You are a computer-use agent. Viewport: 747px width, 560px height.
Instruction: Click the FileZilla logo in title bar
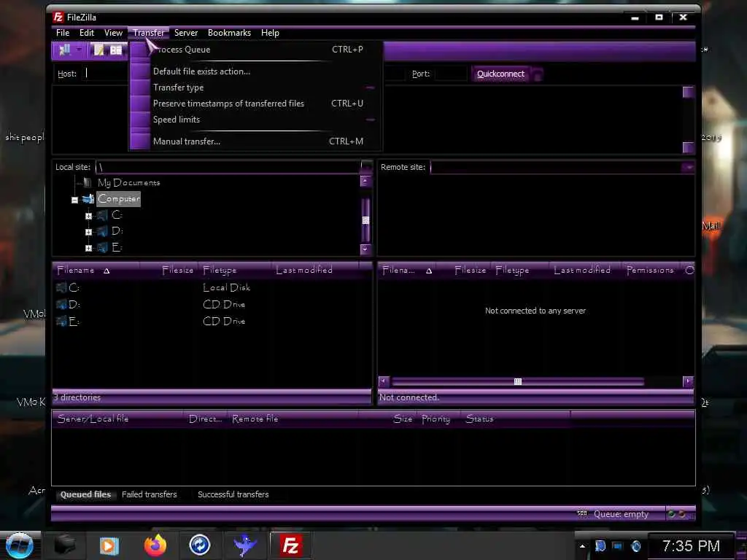pyautogui.click(x=58, y=17)
